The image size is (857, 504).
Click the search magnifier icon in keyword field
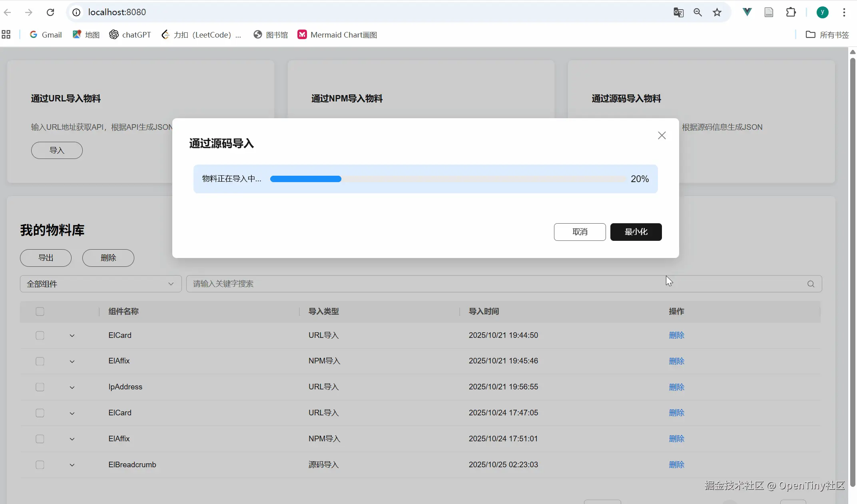811,284
